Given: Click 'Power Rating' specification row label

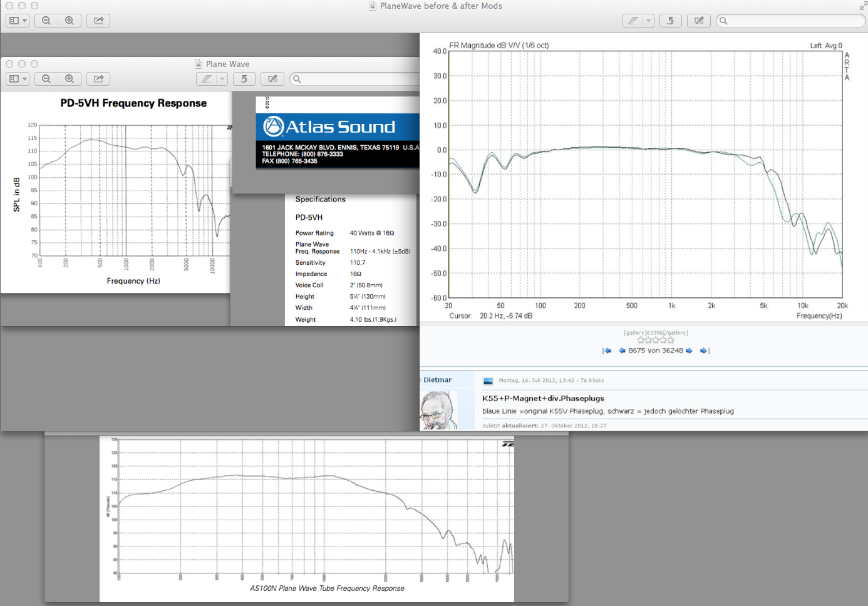Looking at the screenshot, I should tap(314, 233).
